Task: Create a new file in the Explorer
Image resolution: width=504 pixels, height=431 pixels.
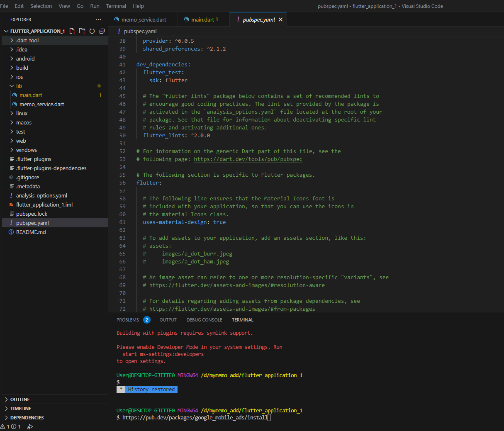Action: 72,31
